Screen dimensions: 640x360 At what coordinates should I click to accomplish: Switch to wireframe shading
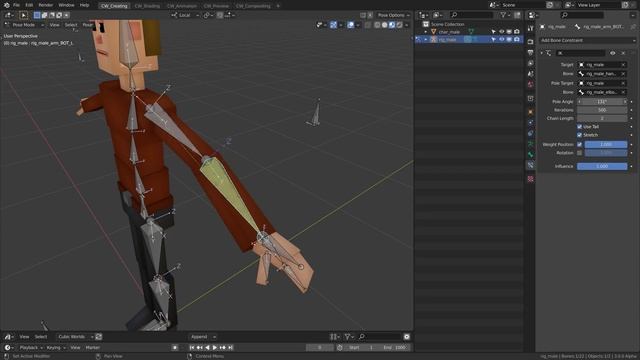[377, 25]
